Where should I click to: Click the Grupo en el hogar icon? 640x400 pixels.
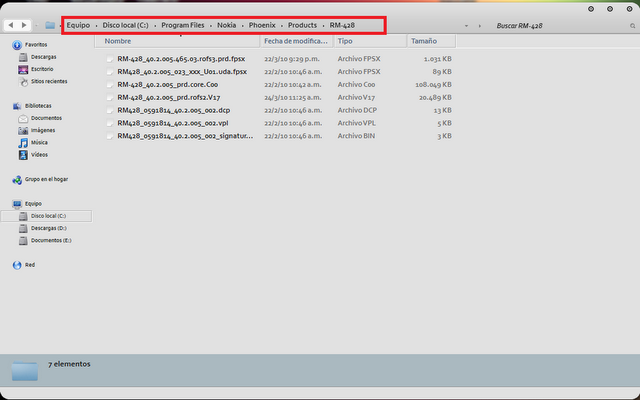click(17, 180)
